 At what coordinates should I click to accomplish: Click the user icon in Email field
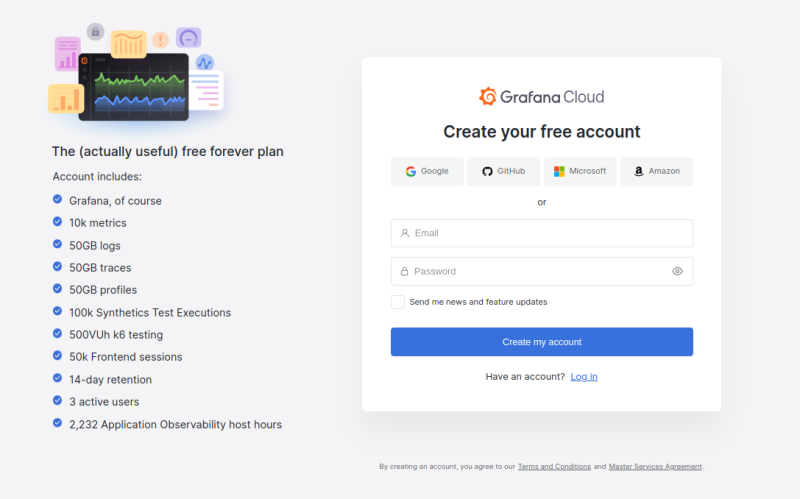[404, 233]
